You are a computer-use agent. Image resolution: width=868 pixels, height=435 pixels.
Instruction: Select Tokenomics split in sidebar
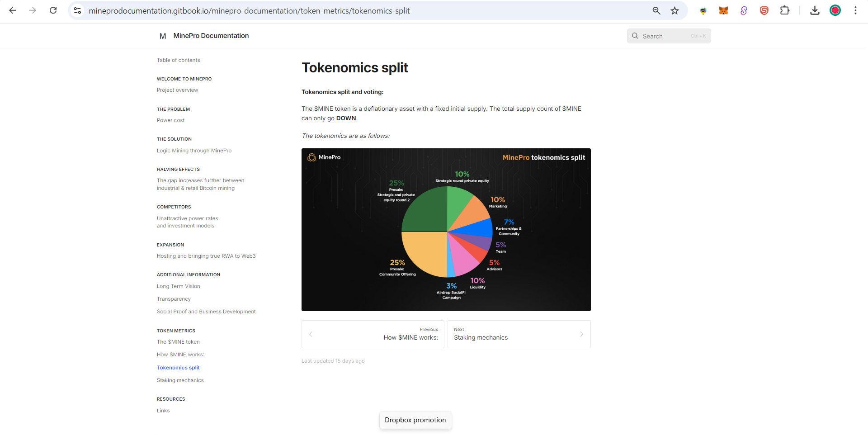pos(178,368)
